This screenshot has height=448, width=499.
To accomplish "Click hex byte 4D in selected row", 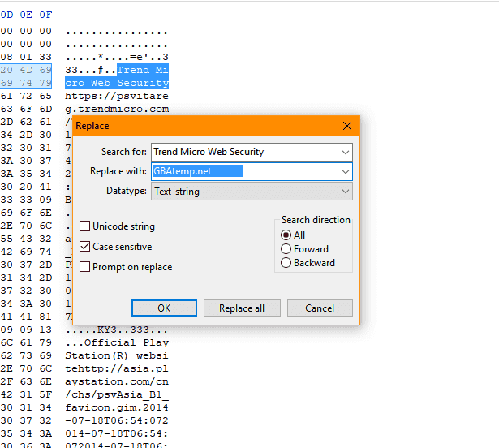I will click(x=26, y=70).
